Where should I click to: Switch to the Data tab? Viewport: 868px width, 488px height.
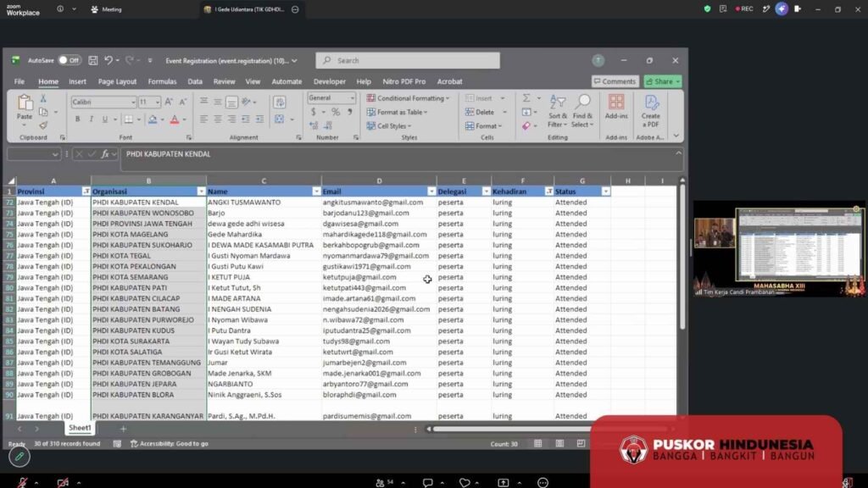point(195,81)
